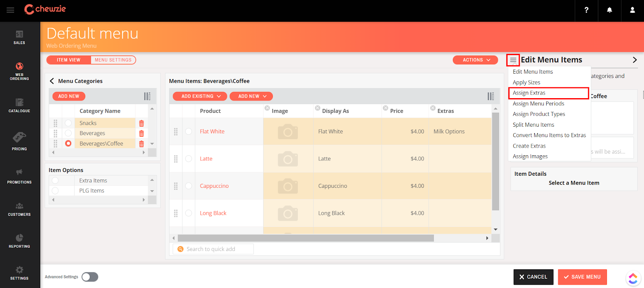Select the Cappuccino item radio

[x=188, y=186]
